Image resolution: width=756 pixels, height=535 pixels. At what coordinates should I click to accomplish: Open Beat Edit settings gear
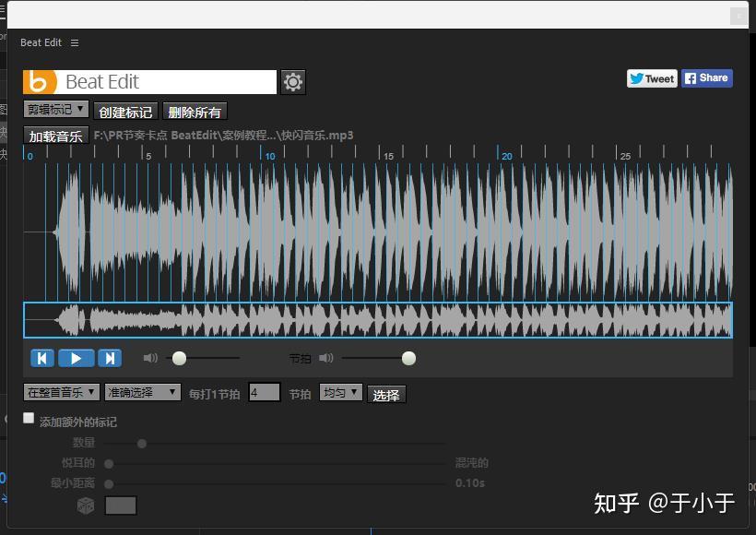[x=292, y=82]
